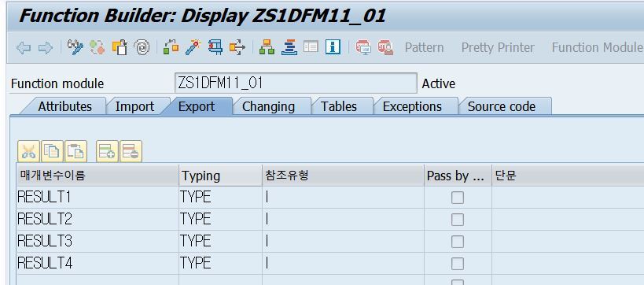The image size is (644, 285).
Task: Select the Export tab
Action: pyautogui.click(x=197, y=106)
